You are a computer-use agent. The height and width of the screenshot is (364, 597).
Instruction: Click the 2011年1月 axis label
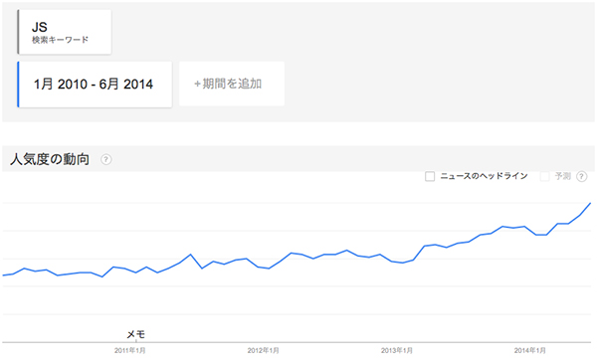129,350
